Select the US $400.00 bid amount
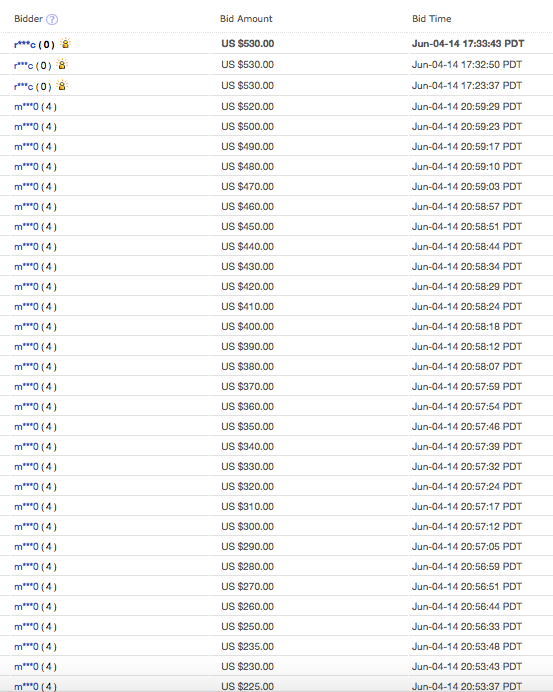The height and width of the screenshot is (692, 553). point(248,327)
